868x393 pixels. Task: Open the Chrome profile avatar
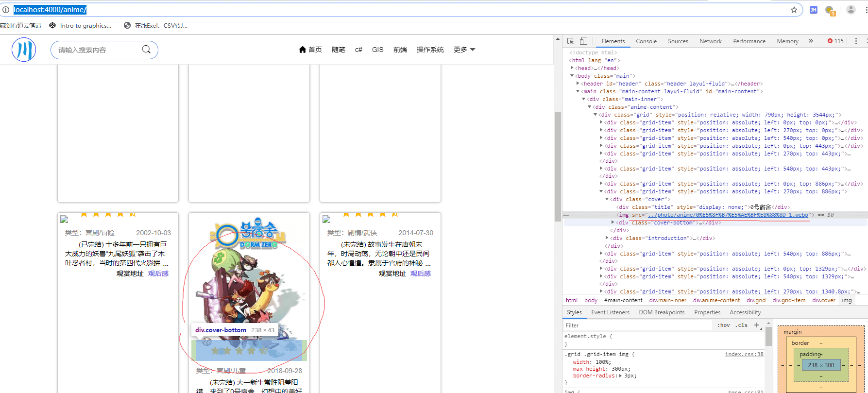pos(851,10)
